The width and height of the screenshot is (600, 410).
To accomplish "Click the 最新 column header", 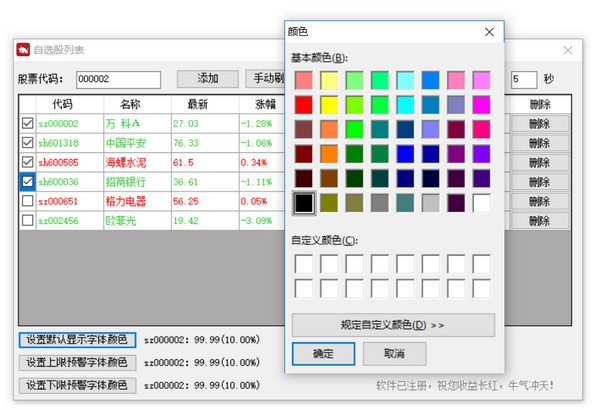I will point(197,105).
